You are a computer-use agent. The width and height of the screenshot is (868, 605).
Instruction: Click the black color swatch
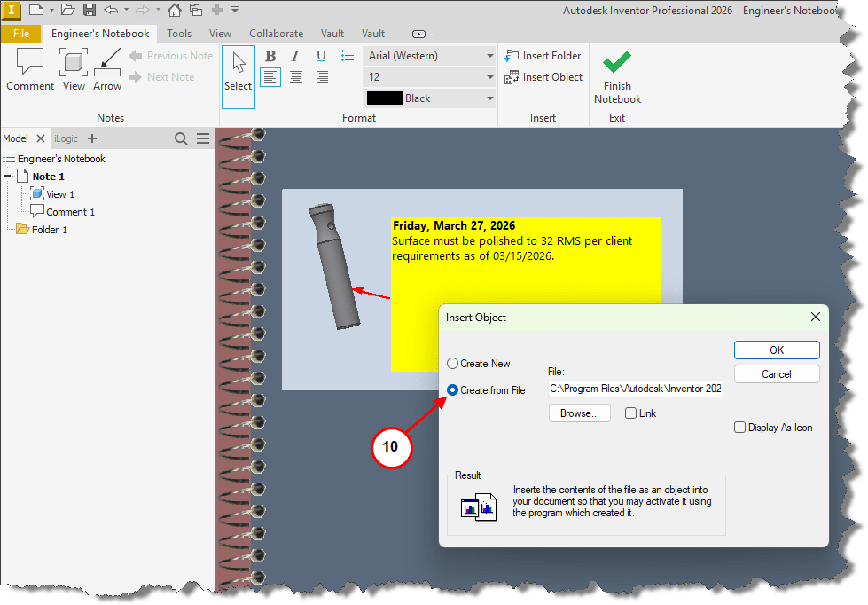(384, 98)
